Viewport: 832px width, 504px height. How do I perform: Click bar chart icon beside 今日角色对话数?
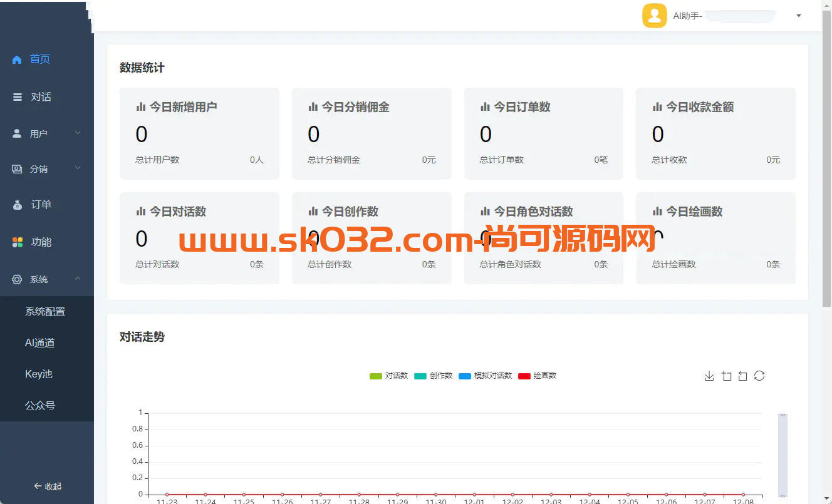click(485, 212)
